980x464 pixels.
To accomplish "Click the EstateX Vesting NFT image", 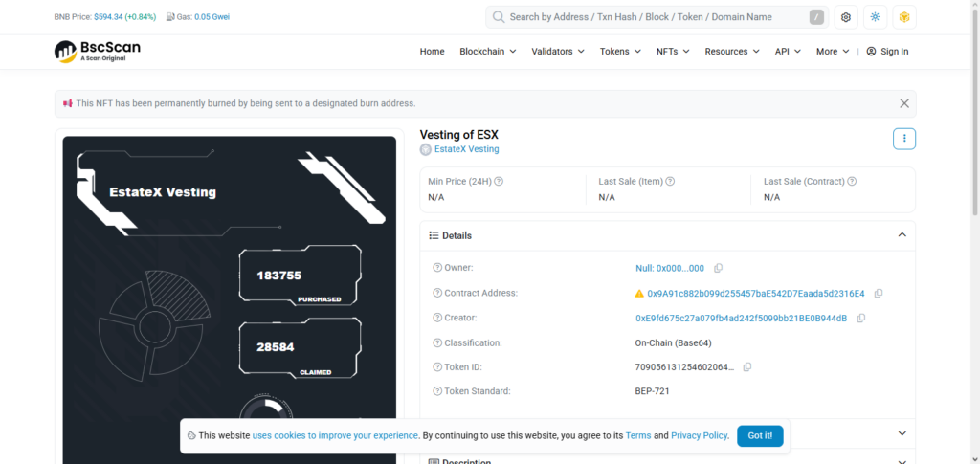I will click(230, 299).
